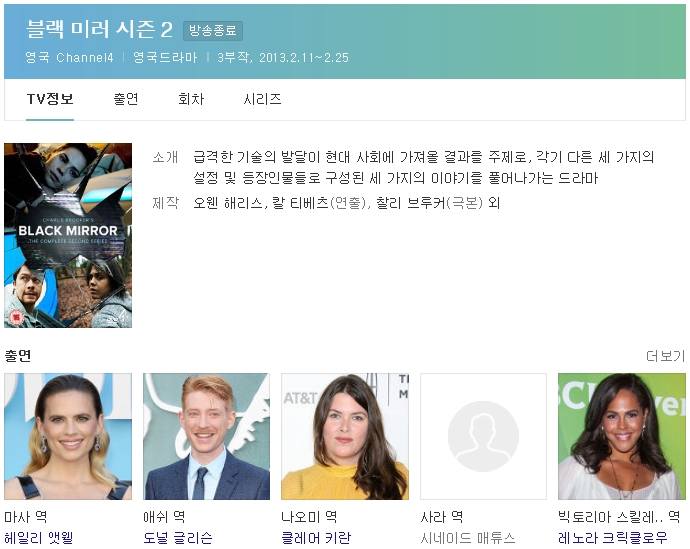Click the cast photo above 헤일리 앳웰
This screenshot has width=690, height=549.
point(68,436)
